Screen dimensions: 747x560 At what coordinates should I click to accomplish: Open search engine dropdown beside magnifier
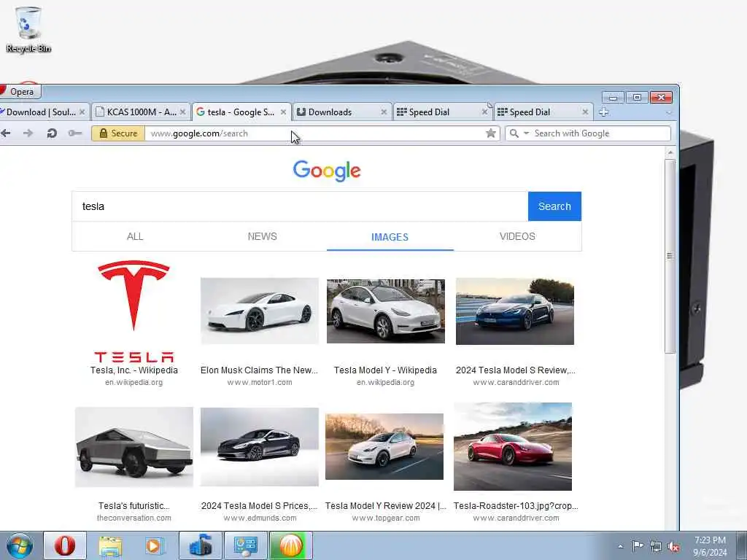coord(527,133)
